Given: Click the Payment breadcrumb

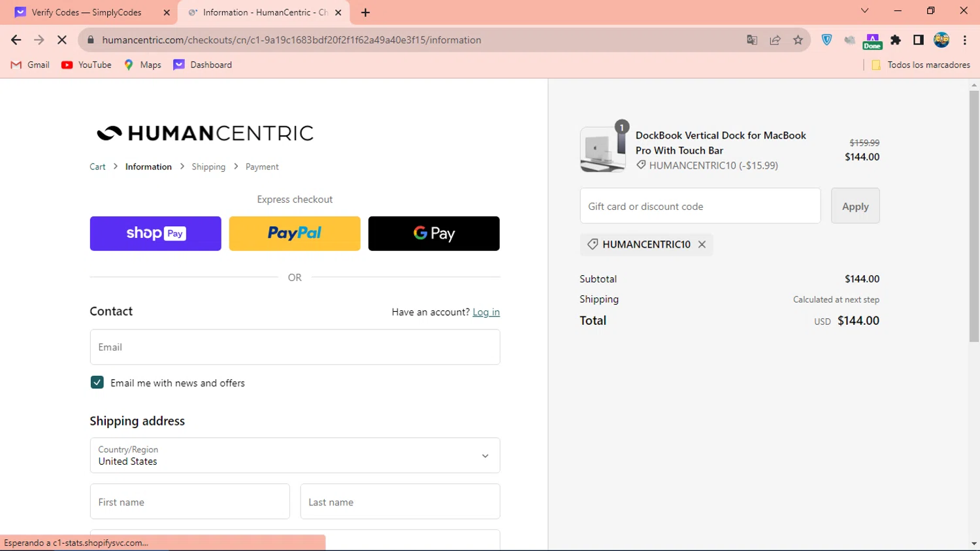Looking at the screenshot, I should tap(262, 167).
